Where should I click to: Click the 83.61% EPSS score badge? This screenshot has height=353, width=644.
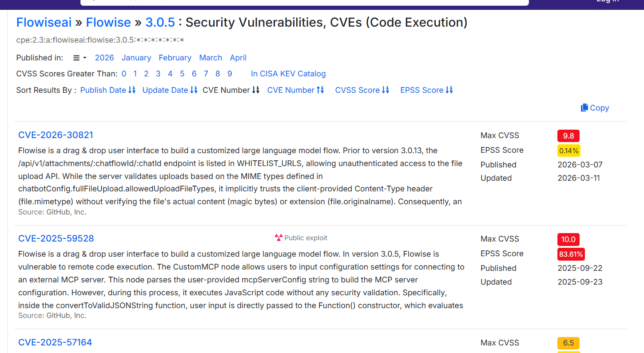[x=571, y=254]
